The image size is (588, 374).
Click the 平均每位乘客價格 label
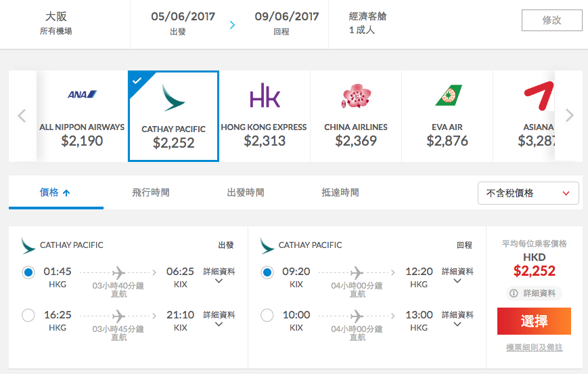(534, 244)
